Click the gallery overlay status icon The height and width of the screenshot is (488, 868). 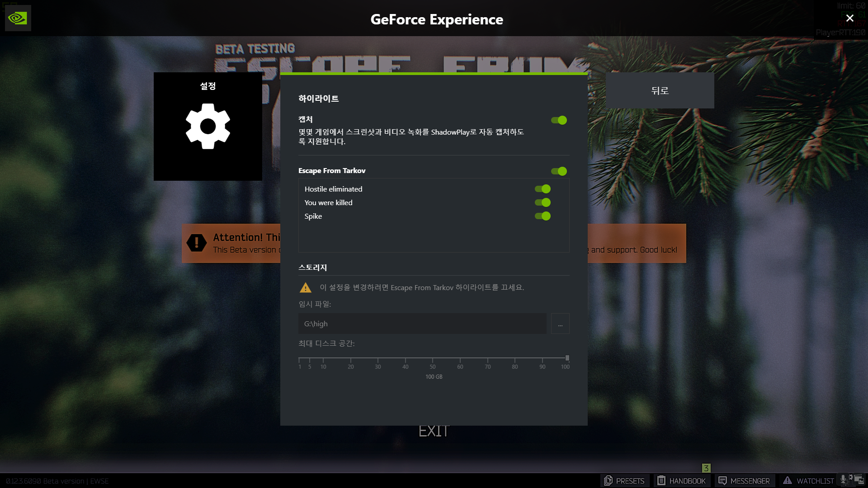tap(859, 479)
